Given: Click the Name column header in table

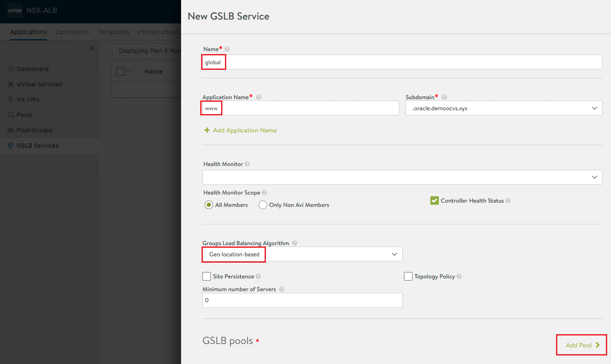Looking at the screenshot, I should pos(153,72).
